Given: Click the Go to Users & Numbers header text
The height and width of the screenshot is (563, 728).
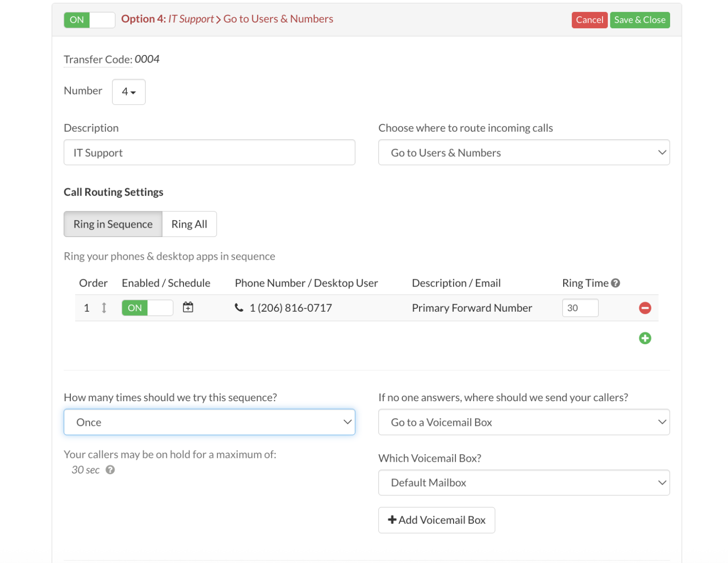Looking at the screenshot, I should [x=278, y=19].
